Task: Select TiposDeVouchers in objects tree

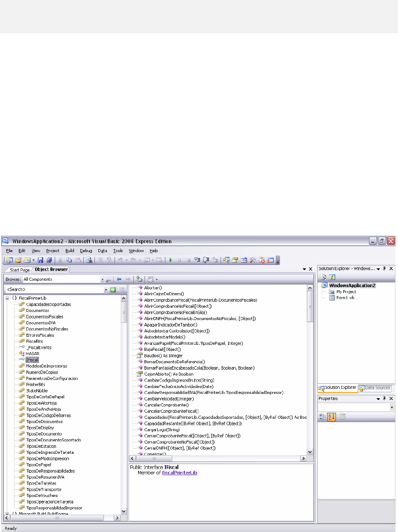Action: tap(42, 496)
